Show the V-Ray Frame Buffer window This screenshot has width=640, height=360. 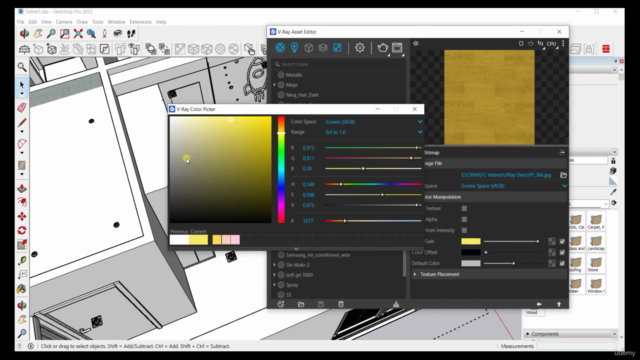click(397, 48)
